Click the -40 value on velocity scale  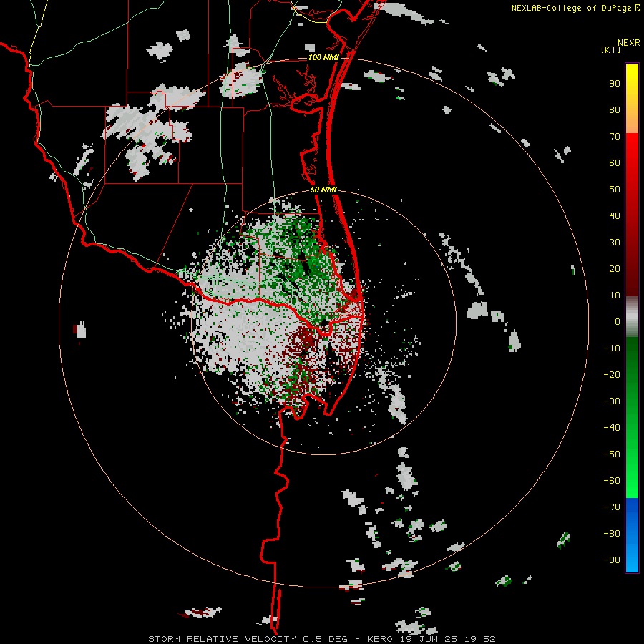[x=612, y=428]
